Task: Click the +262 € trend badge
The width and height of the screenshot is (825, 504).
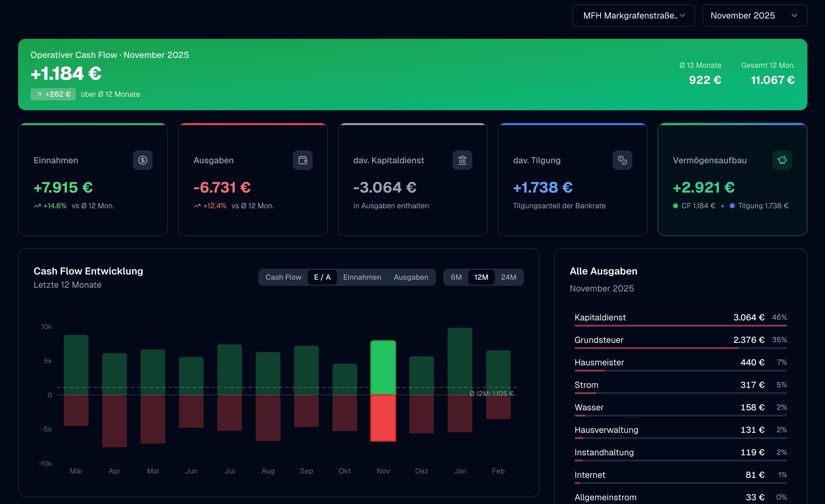Action: pos(53,94)
